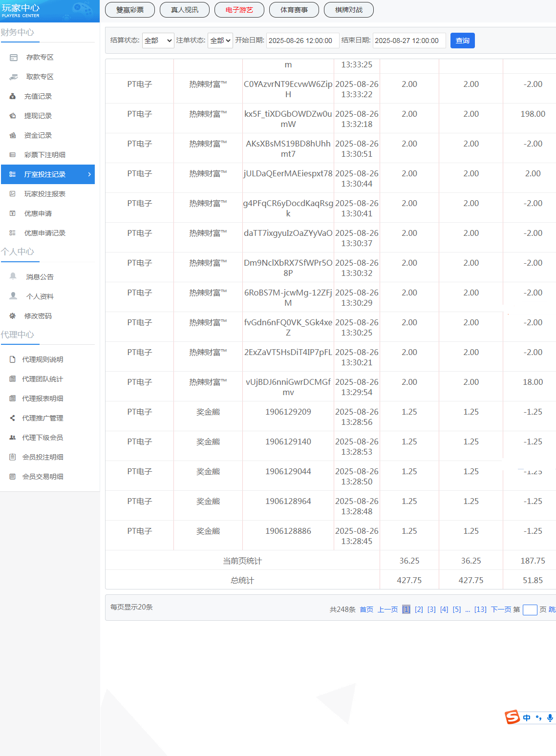556x756 pixels.
Task: Switch to the sports events (体育赛事) tab
Action: (x=294, y=10)
